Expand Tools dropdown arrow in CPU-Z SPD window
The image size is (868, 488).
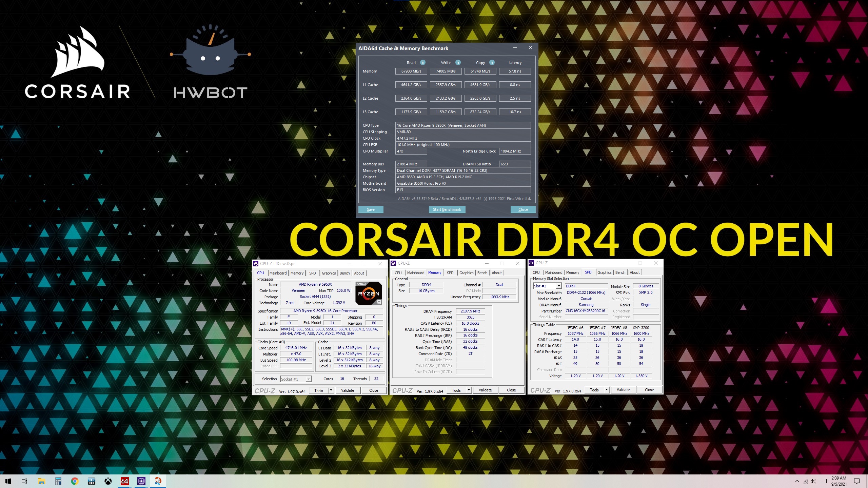607,390
